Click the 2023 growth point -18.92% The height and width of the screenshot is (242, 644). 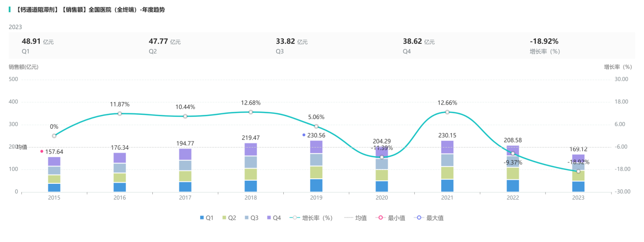pos(578,171)
